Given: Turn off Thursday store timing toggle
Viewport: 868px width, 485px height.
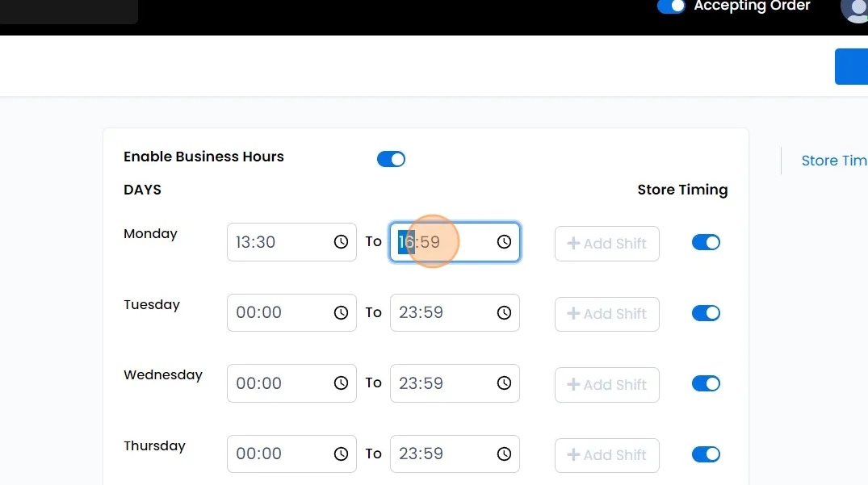Looking at the screenshot, I should pyautogui.click(x=706, y=454).
